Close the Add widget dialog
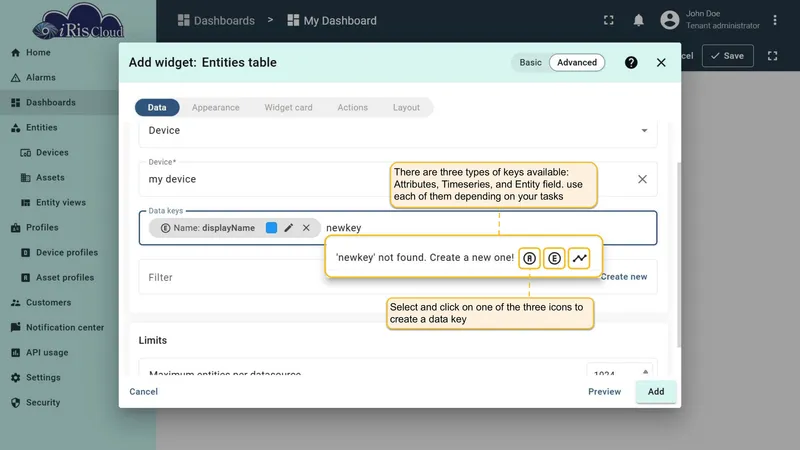This screenshot has height=450, width=800. click(661, 62)
